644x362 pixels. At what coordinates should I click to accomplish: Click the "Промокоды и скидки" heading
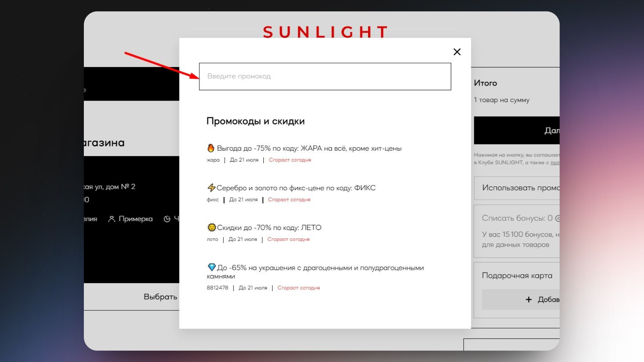(x=256, y=121)
